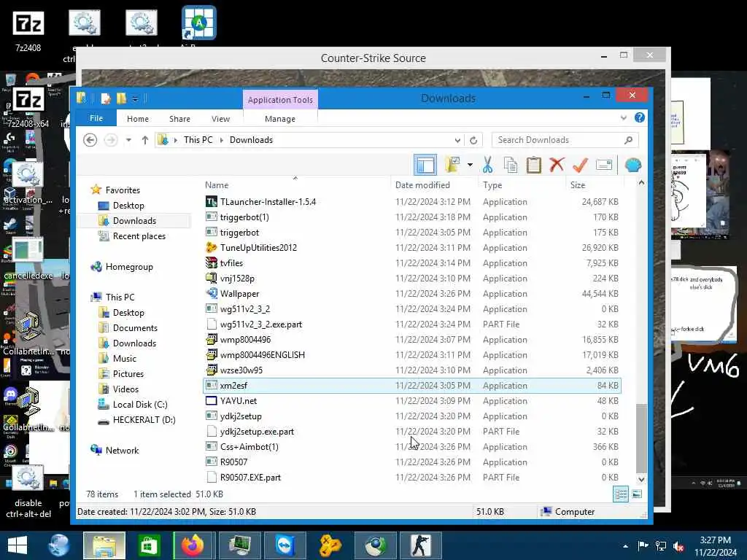The image size is (747, 560).
Task: Open the File ribbon tab
Action: tap(96, 118)
